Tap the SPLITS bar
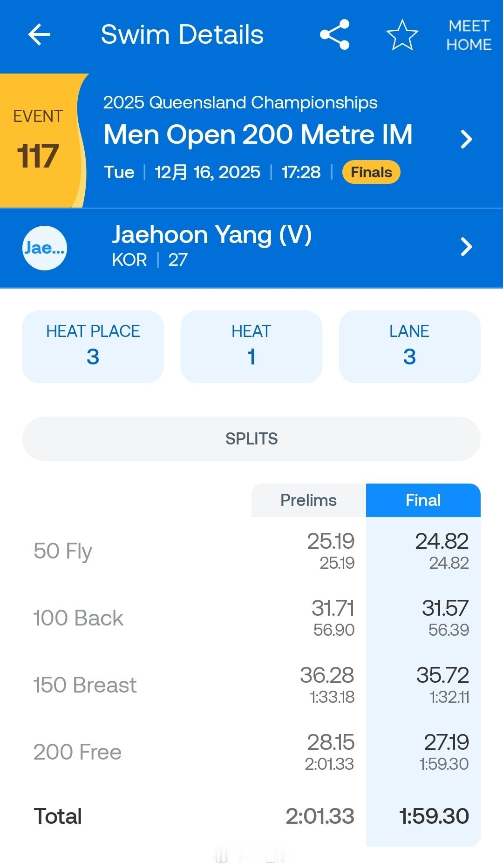Viewport: 503px width, 868px height. (x=251, y=439)
